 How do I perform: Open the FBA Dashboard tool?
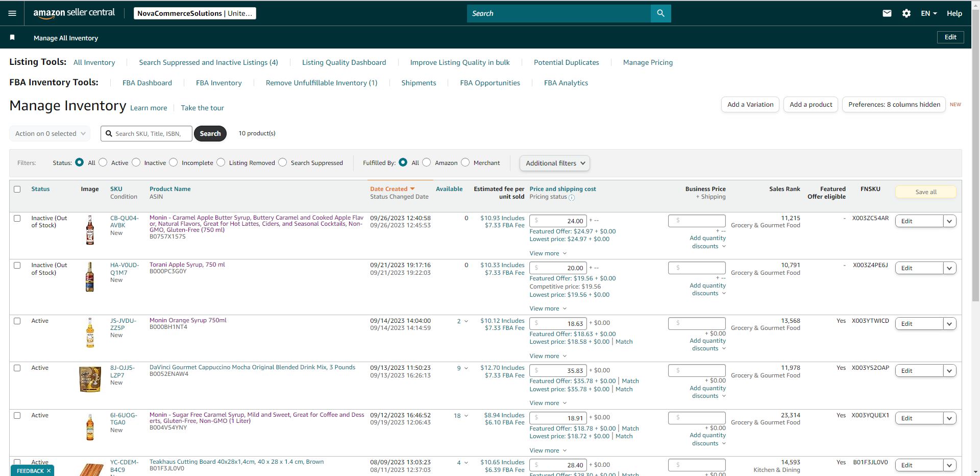[x=147, y=83]
